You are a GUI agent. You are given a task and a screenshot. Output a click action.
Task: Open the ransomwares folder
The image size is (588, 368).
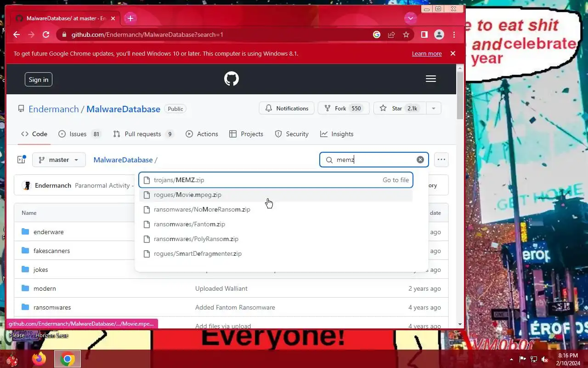pyautogui.click(x=52, y=307)
